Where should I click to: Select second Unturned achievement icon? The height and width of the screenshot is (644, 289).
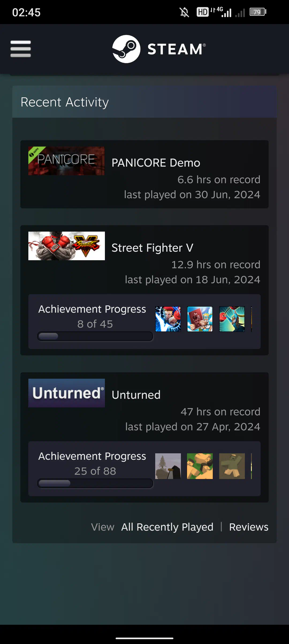pyautogui.click(x=200, y=466)
